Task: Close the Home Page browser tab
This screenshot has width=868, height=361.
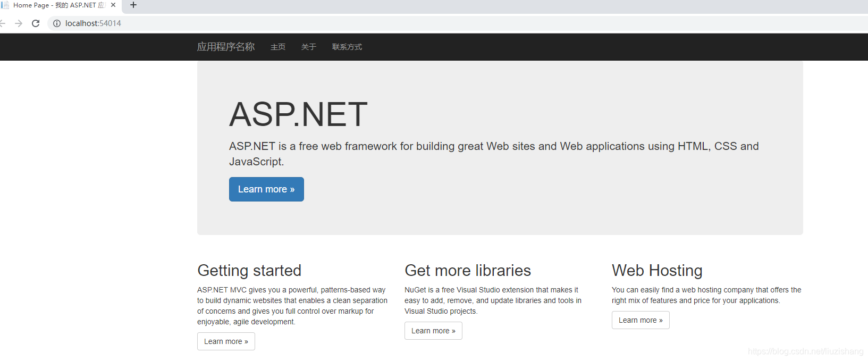Action: [x=113, y=5]
